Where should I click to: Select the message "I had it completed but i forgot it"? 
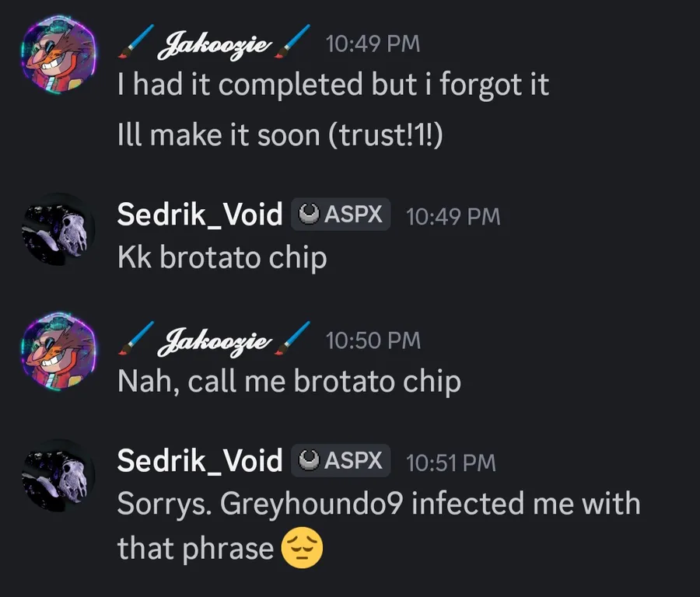pos(333,85)
